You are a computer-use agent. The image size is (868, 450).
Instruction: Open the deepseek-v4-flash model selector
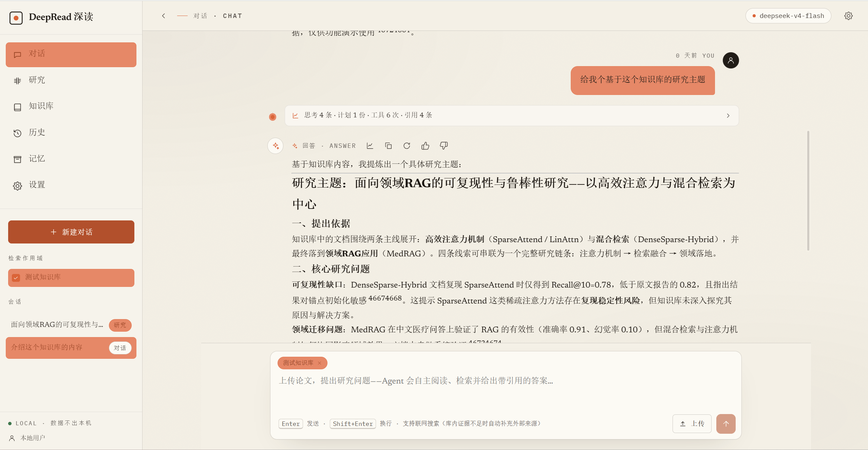tap(788, 16)
